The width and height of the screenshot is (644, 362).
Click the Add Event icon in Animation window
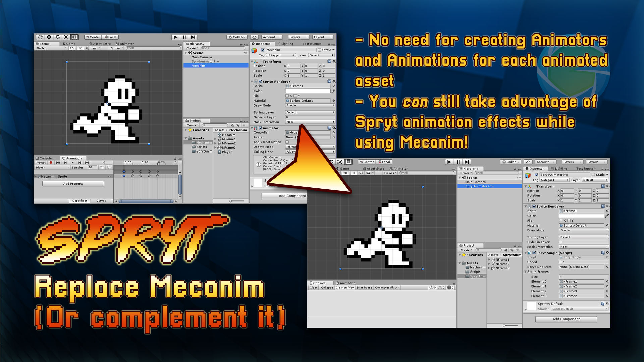coord(109,167)
